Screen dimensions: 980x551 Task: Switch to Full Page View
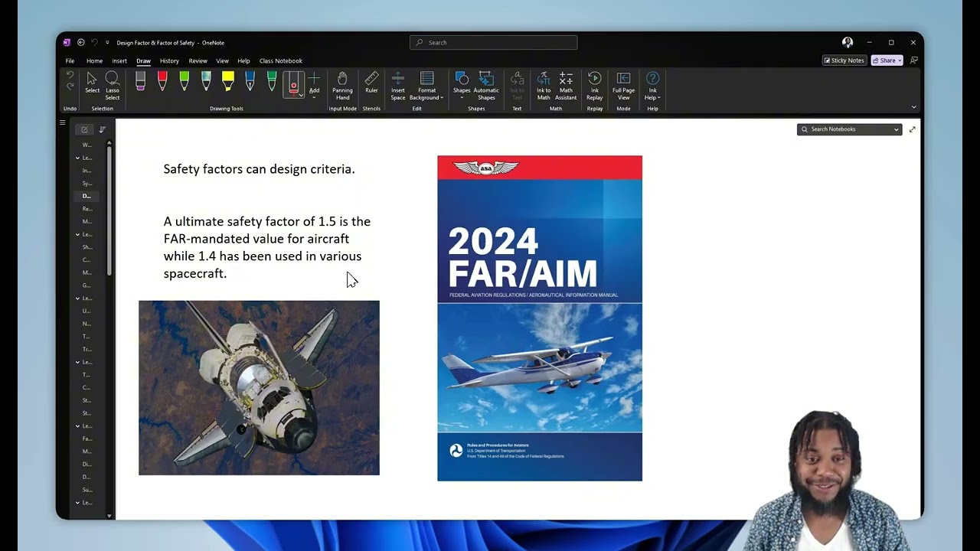click(623, 85)
